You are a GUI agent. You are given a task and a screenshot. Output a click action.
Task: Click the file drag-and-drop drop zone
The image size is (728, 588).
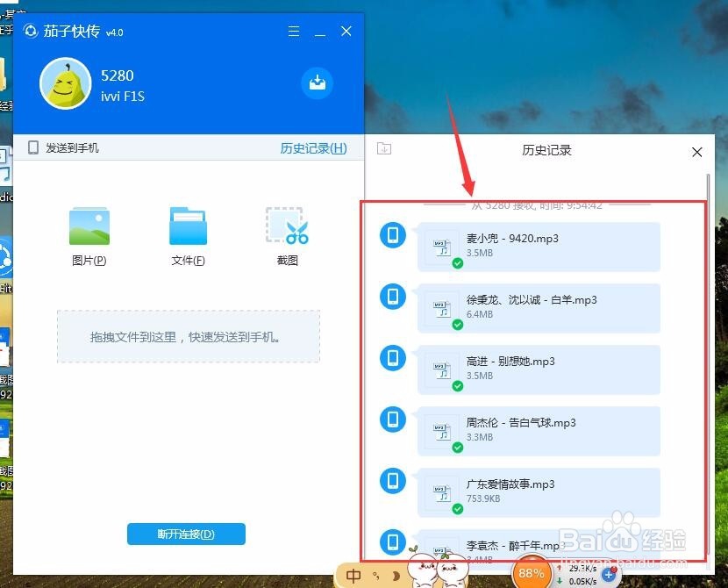187,337
